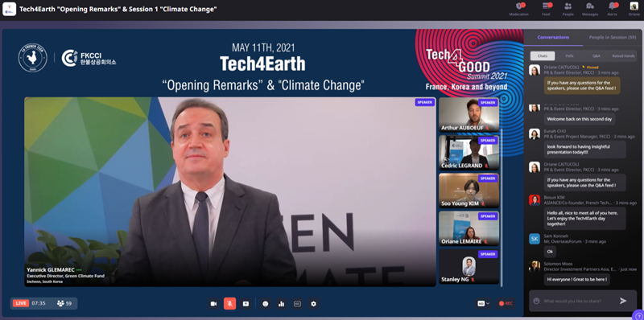Click Cedric LEGRAND speaker thumbnail
644x320 pixels.
pyautogui.click(x=469, y=152)
